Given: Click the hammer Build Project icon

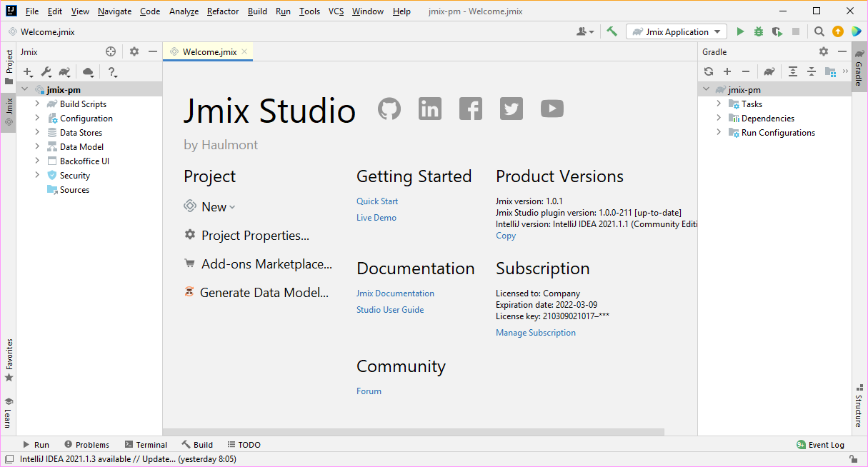Looking at the screenshot, I should (x=612, y=31).
